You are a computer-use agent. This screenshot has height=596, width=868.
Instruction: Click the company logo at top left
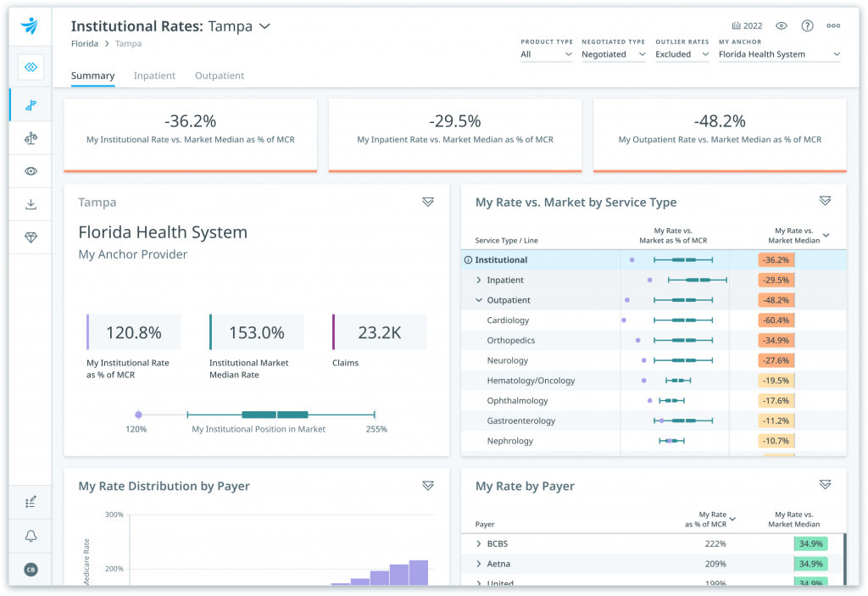pyautogui.click(x=31, y=25)
